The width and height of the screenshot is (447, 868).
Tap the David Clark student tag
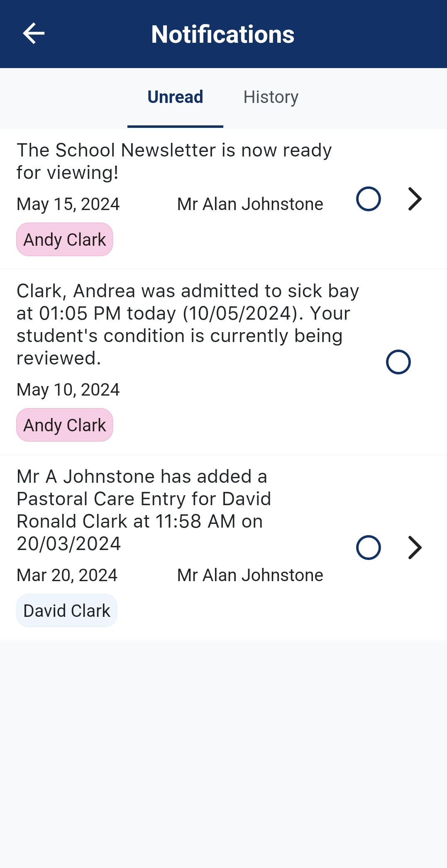point(67,611)
